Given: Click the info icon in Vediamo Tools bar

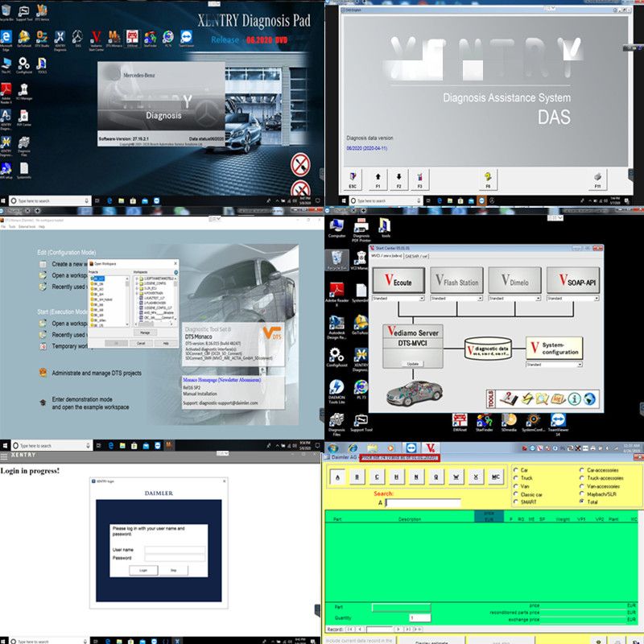Looking at the screenshot, I should [575, 398].
